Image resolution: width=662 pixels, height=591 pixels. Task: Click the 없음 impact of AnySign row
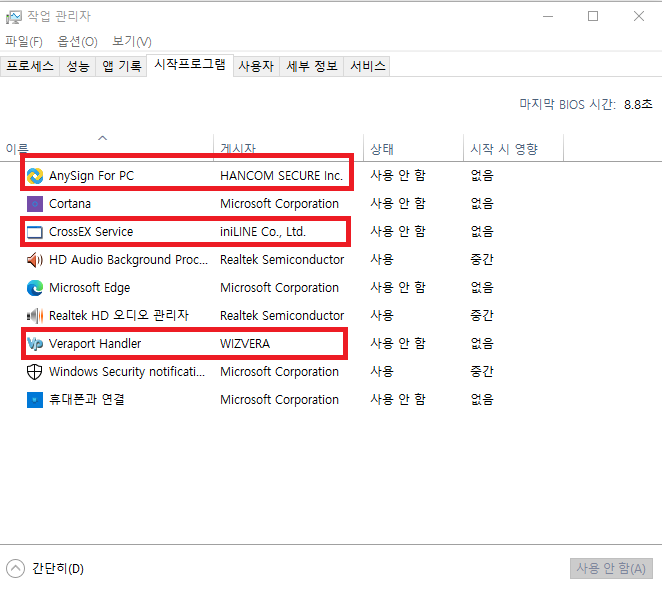coord(482,176)
